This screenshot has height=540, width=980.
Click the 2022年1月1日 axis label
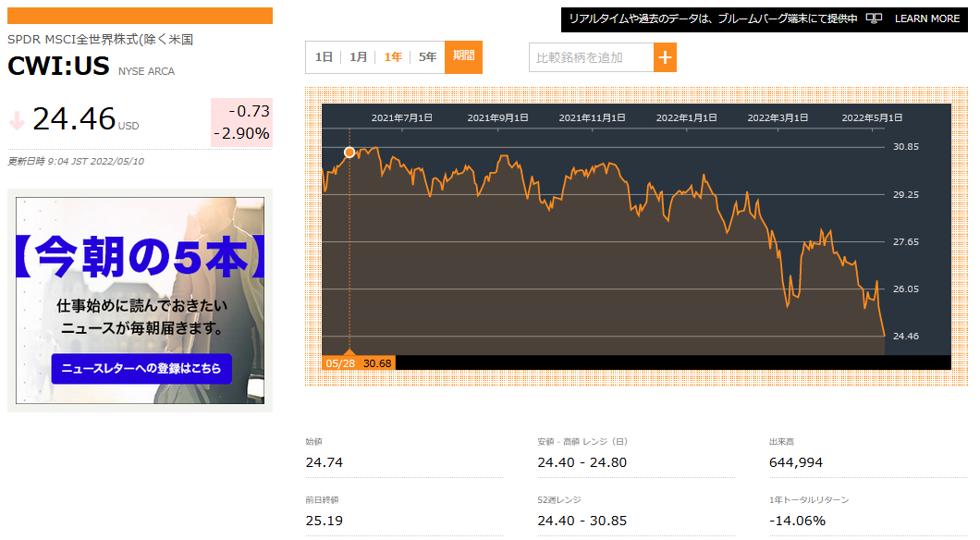pyautogui.click(x=686, y=117)
